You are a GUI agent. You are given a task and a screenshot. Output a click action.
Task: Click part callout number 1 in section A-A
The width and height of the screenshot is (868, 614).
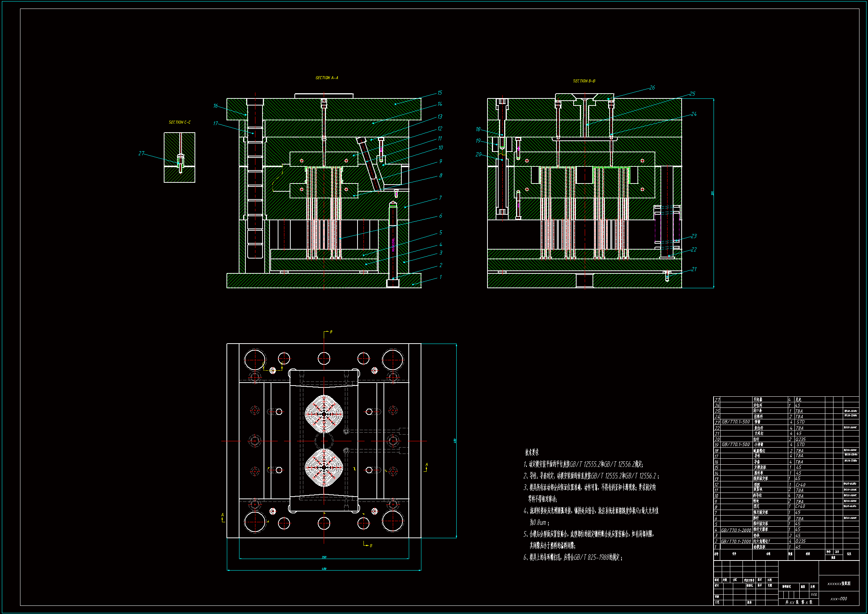[x=440, y=277]
